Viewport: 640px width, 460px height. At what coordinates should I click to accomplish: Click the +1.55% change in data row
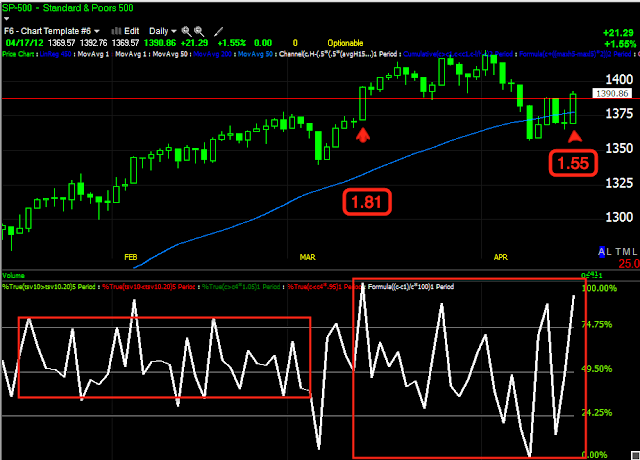click(x=231, y=43)
